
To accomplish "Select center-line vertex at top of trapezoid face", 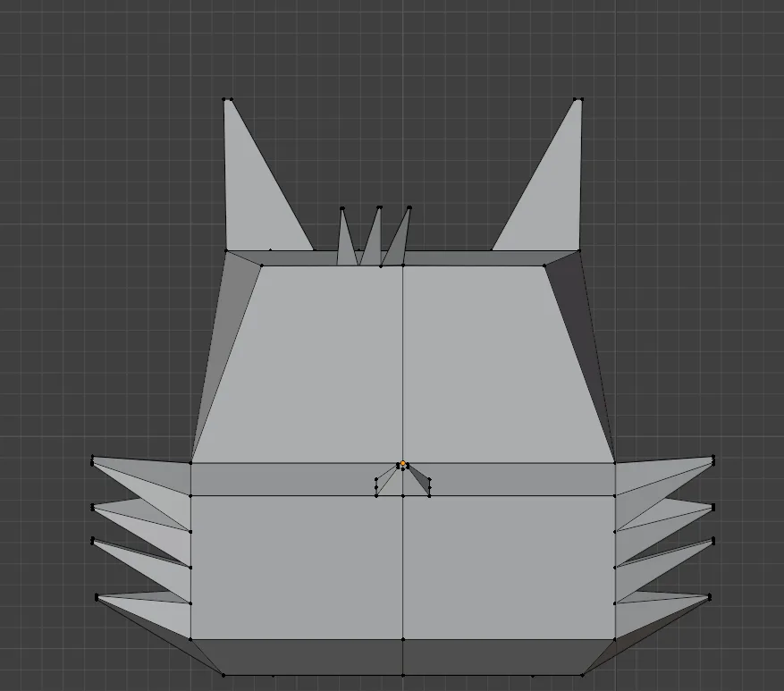I will pos(403,265).
